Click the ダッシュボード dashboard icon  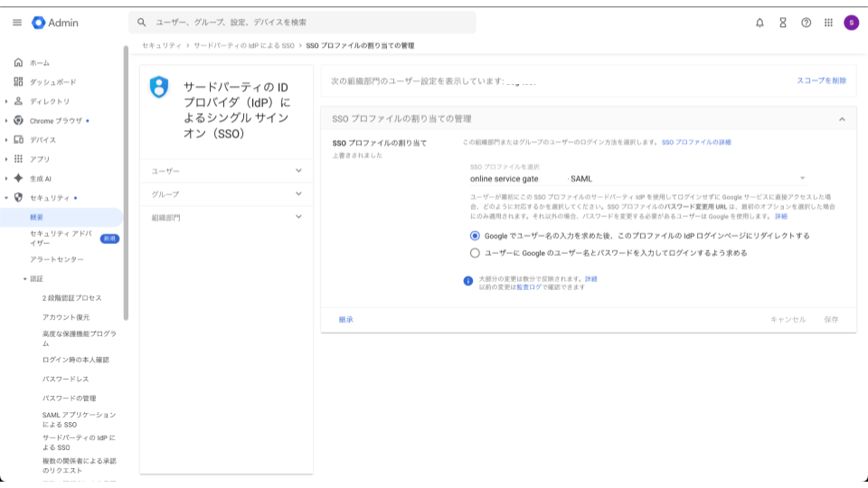pyautogui.click(x=18, y=82)
